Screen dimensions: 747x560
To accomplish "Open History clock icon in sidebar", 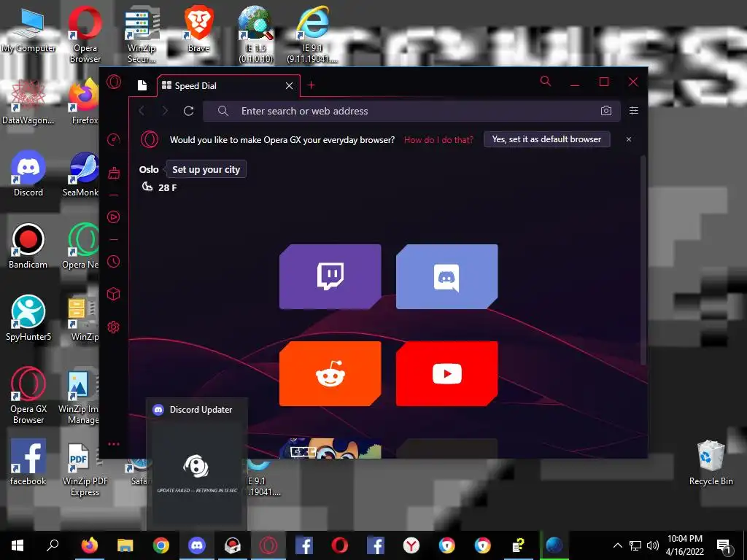I will coord(113,262).
